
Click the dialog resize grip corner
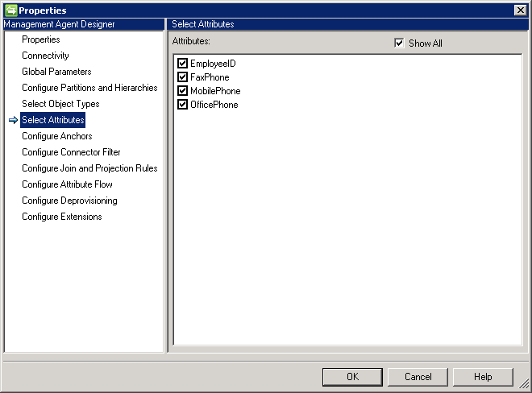(524, 383)
